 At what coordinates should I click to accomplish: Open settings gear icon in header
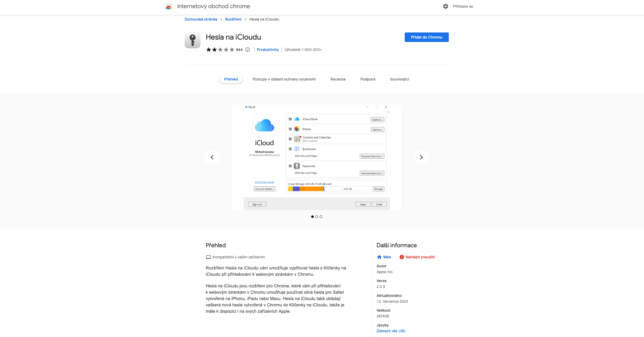[445, 6]
